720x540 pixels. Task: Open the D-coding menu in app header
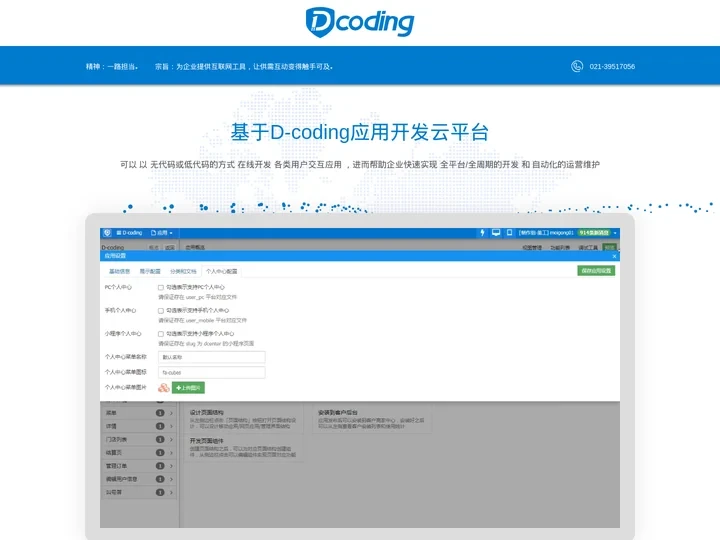tap(129, 233)
